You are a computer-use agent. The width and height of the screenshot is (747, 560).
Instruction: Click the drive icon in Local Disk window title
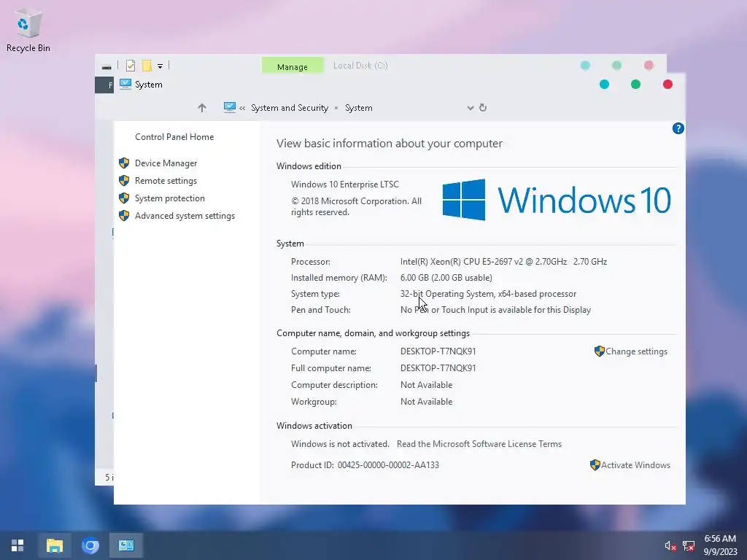tap(107, 67)
